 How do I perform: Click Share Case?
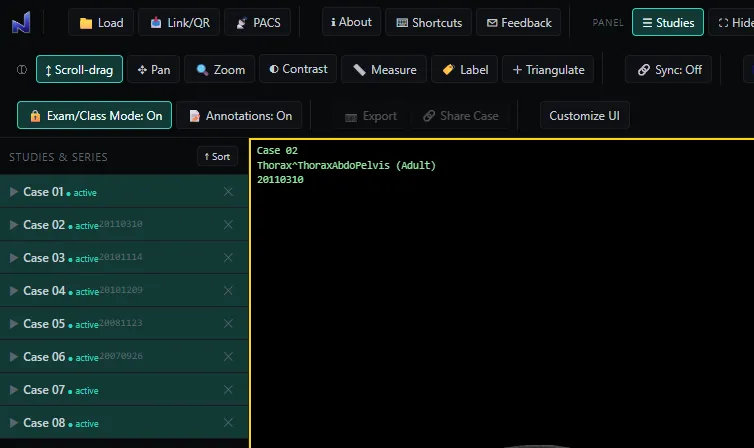tap(460, 116)
